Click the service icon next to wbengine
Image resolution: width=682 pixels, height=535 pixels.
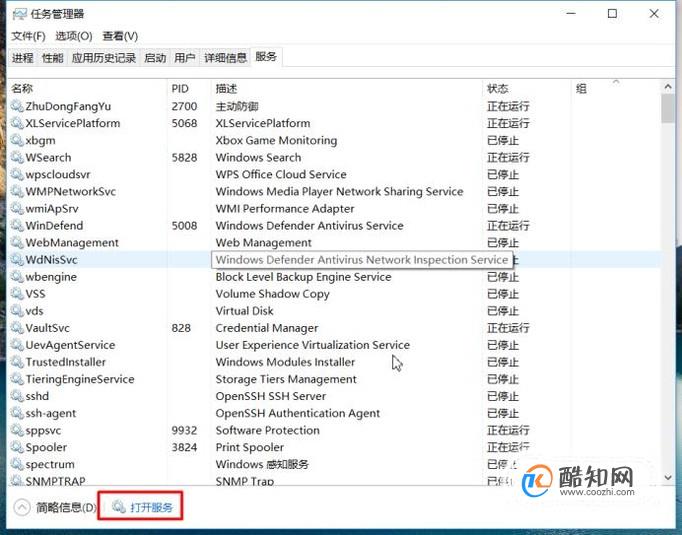pyautogui.click(x=17, y=276)
